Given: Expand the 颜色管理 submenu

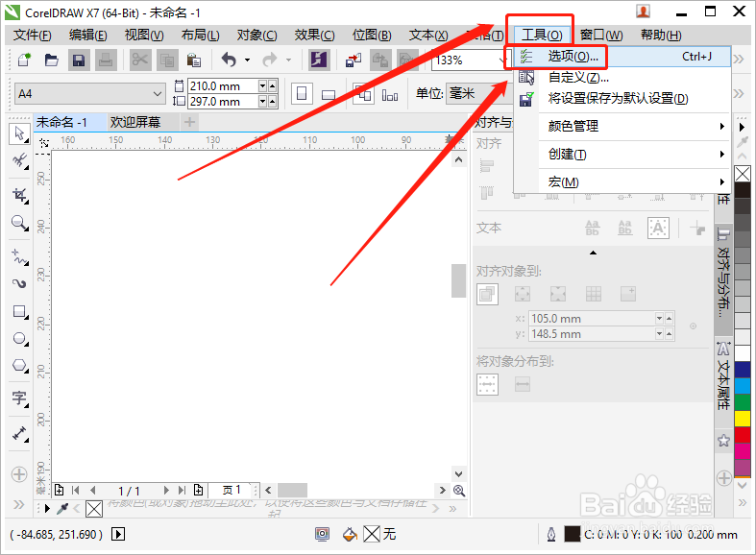Looking at the screenshot, I should click(x=635, y=126).
